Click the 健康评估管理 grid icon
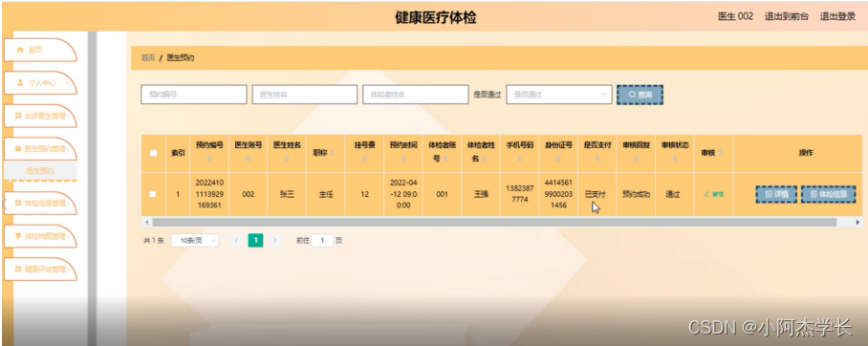 [18, 269]
